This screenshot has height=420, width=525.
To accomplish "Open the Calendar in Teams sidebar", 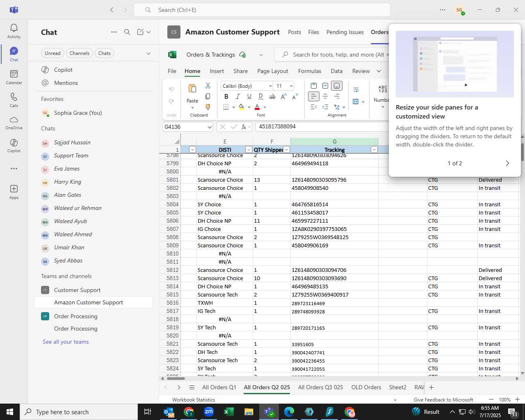I will click(14, 77).
